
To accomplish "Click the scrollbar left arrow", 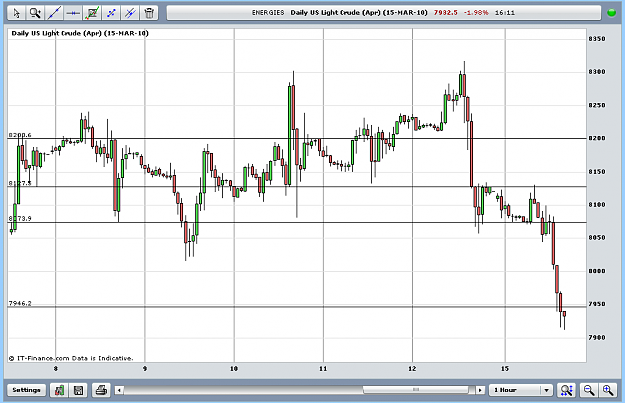I will [x=119, y=390].
